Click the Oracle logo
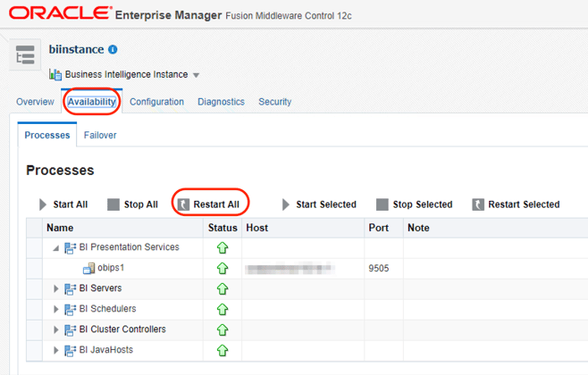This screenshot has height=375, width=588. [x=61, y=13]
